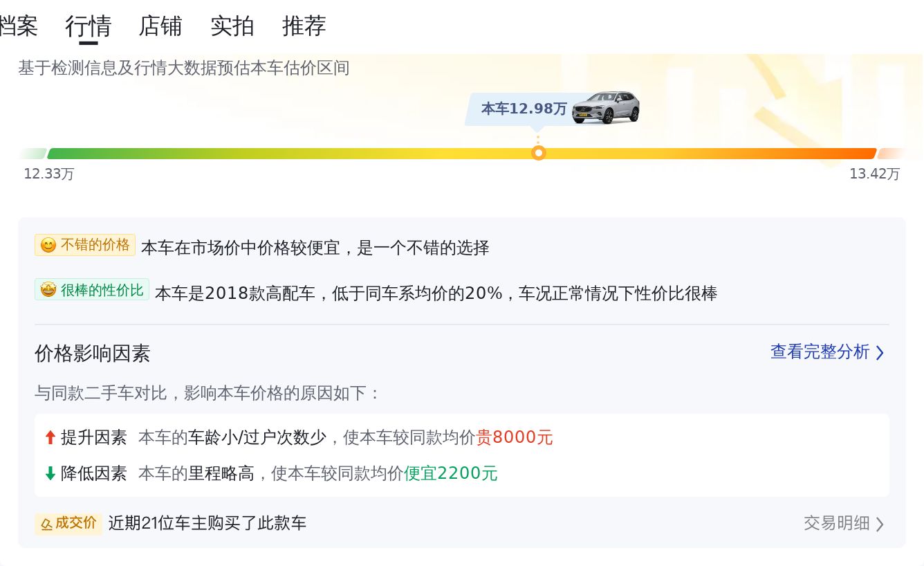Expand 交易明细 using its chevron arrow
The image size is (924, 566).
point(880,524)
